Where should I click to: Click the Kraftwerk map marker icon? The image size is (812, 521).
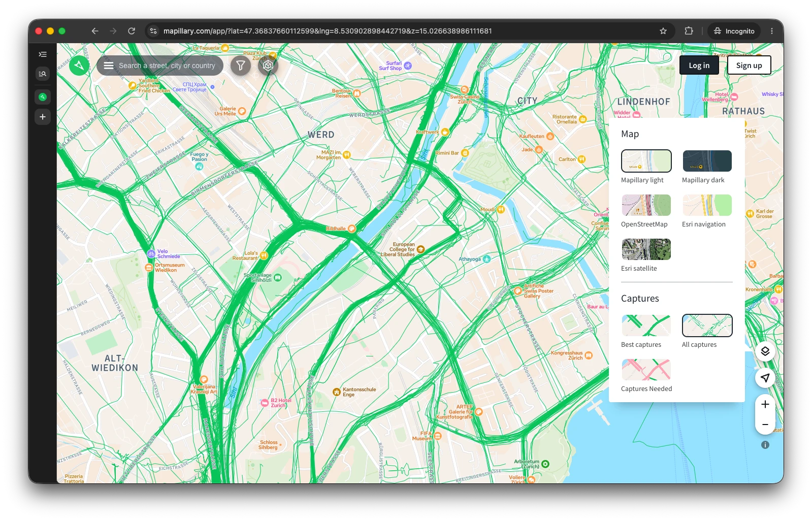(445, 132)
